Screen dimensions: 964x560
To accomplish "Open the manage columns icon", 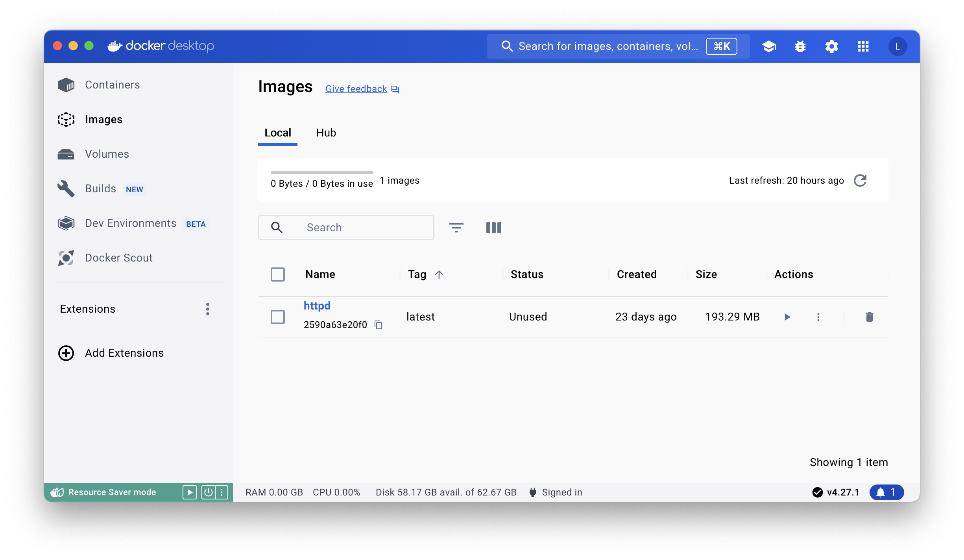I will (x=494, y=227).
